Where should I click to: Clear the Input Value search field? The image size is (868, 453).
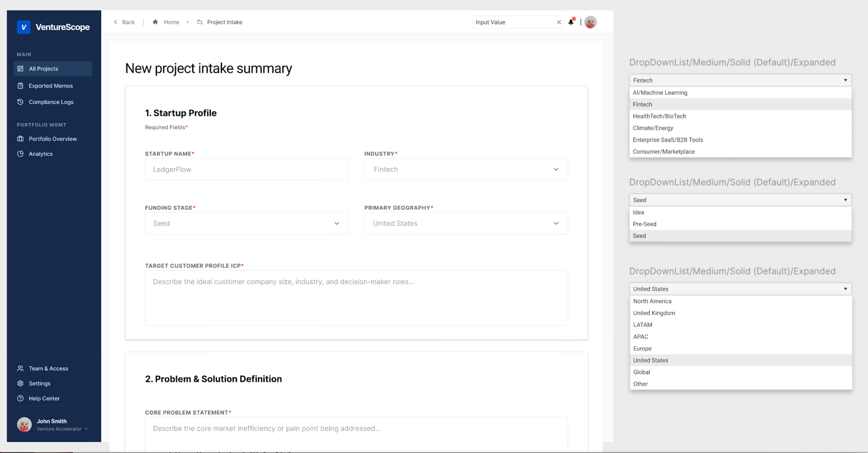coord(559,22)
